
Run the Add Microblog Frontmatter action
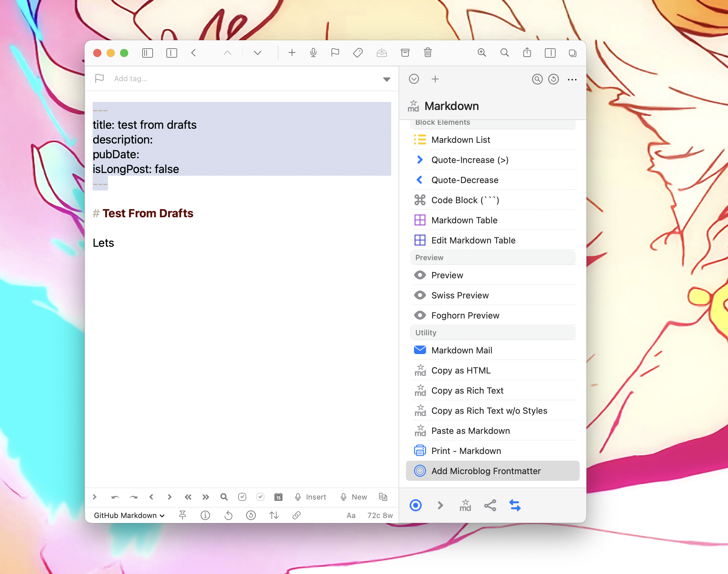(492, 471)
